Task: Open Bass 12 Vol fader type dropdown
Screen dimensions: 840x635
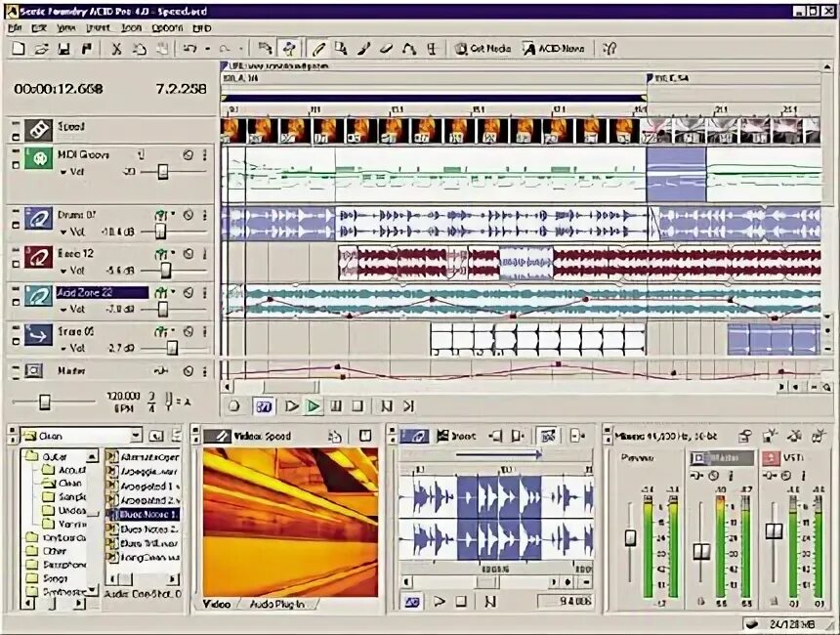Action: click(x=63, y=272)
